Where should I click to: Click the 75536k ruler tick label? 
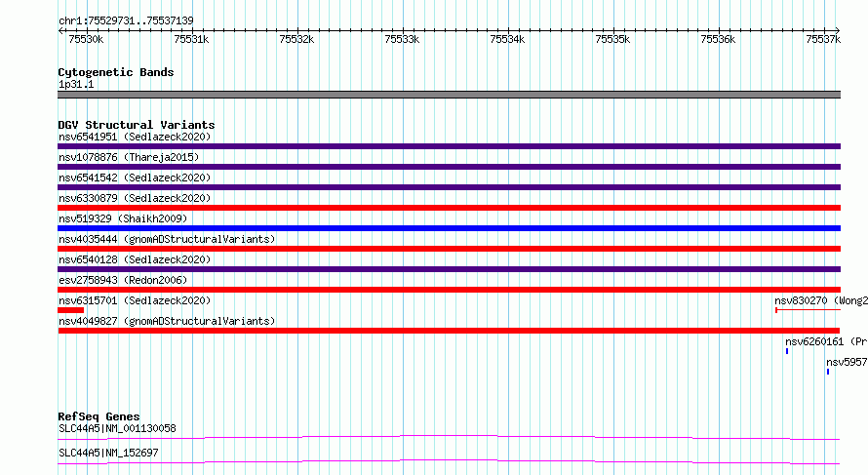tap(718, 39)
